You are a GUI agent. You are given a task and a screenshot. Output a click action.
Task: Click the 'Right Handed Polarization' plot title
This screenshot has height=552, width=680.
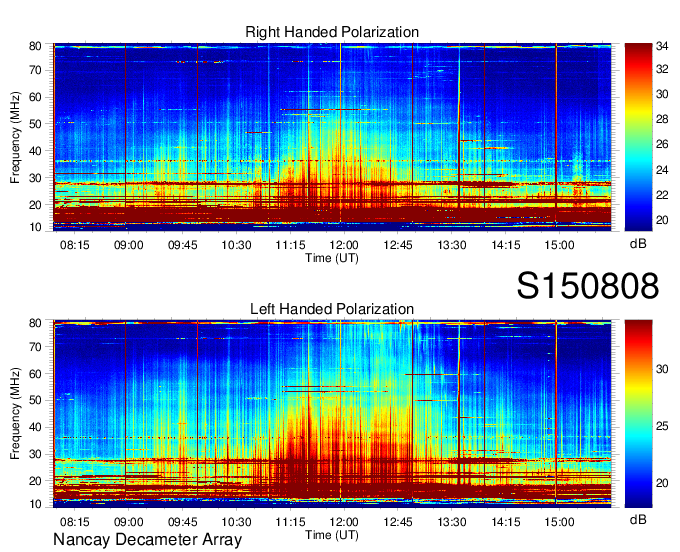tap(332, 32)
